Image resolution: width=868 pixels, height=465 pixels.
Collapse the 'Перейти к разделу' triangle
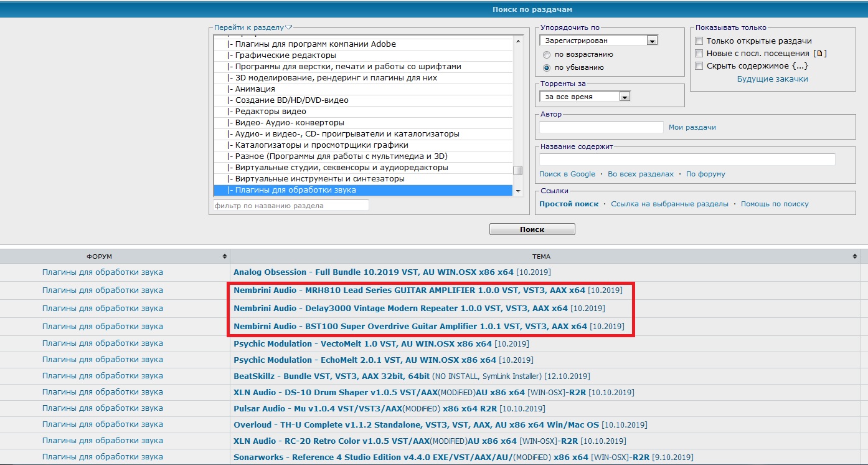(288, 27)
